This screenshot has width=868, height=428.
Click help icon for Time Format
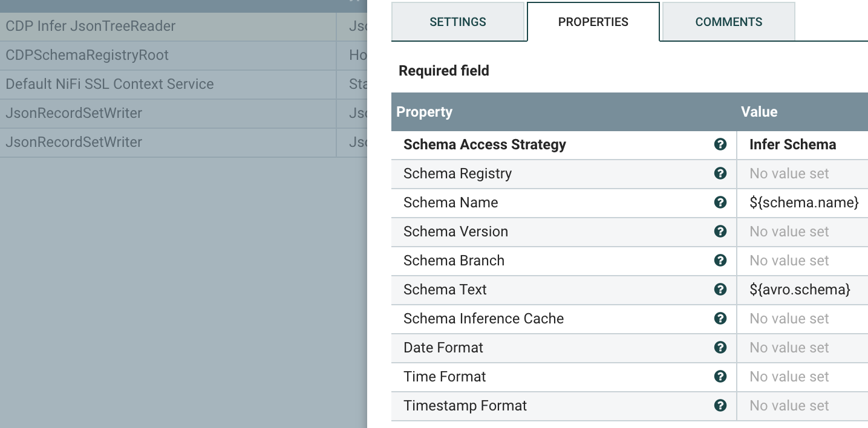pyautogui.click(x=720, y=377)
